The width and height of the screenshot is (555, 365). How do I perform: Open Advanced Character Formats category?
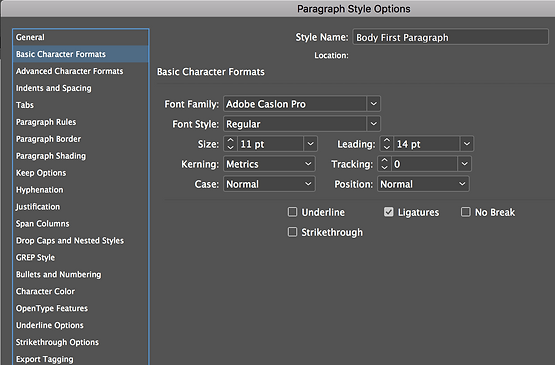click(x=81, y=71)
